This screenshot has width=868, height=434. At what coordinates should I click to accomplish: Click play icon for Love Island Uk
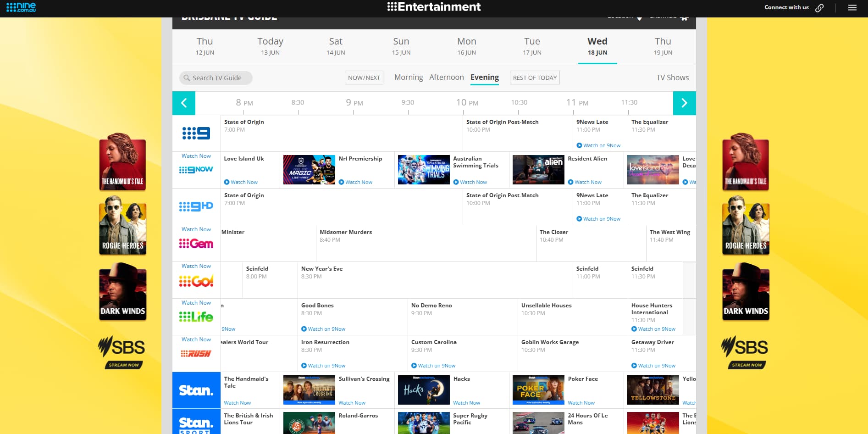click(x=227, y=182)
